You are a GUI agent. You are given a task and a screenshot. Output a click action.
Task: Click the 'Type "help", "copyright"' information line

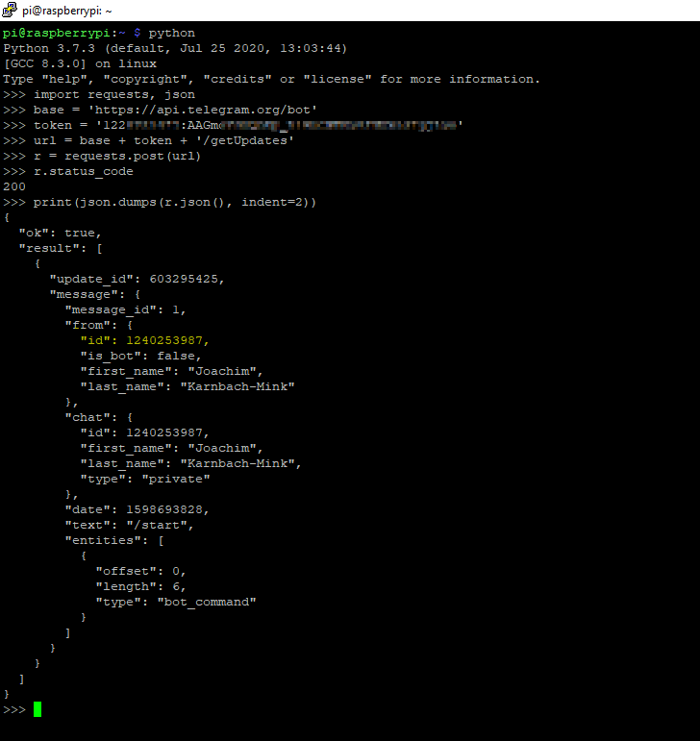point(271,80)
